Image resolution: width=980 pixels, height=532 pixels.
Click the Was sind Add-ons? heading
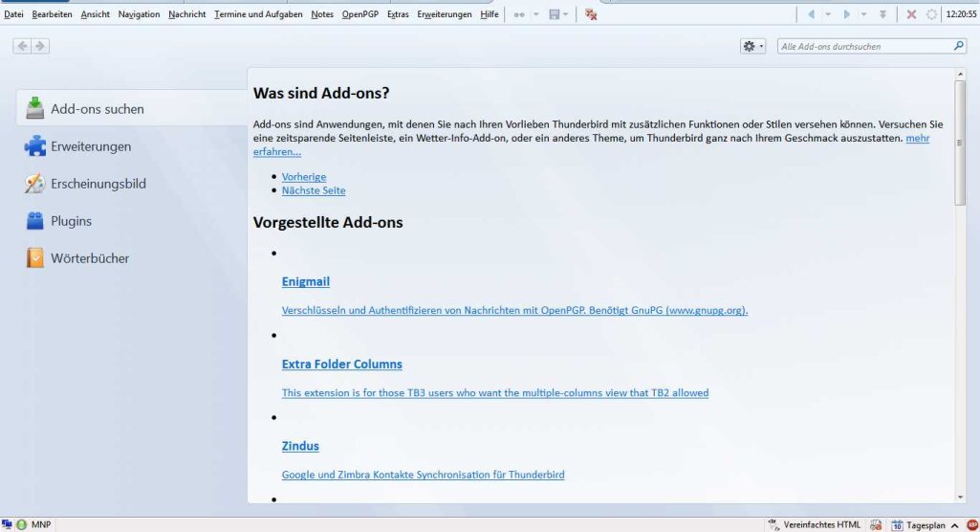(x=321, y=93)
